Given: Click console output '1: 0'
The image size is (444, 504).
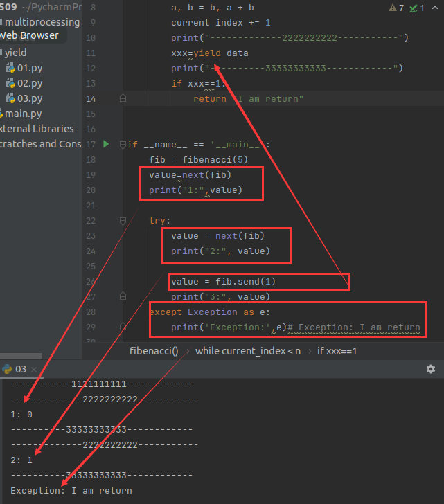Looking at the screenshot, I should click(x=21, y=415).
